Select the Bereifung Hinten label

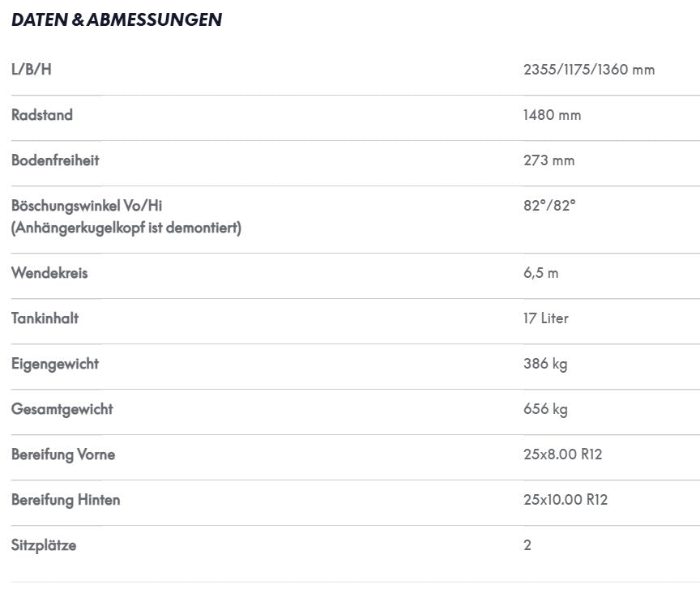66,500
